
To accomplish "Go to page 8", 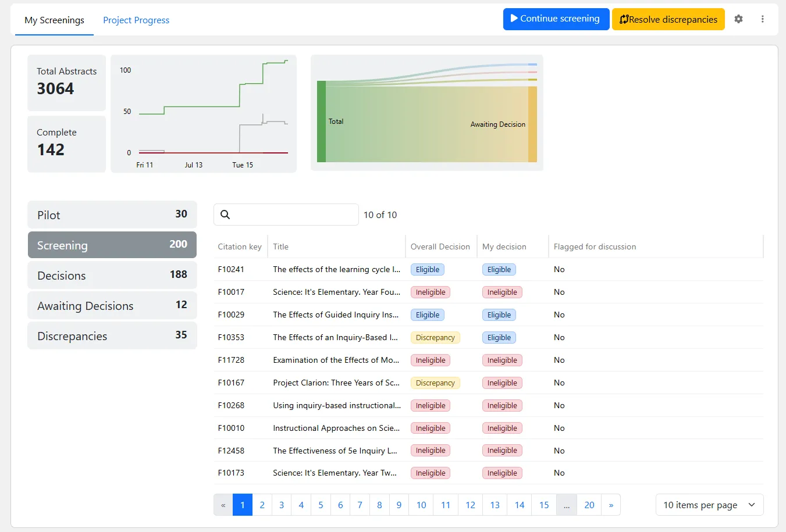I will (x=379, y=505).
